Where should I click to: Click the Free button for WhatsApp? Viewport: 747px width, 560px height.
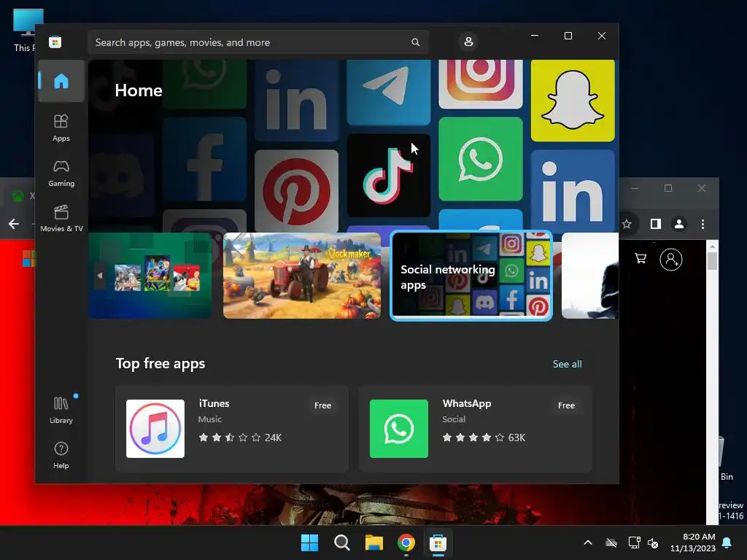coord(566,405)
